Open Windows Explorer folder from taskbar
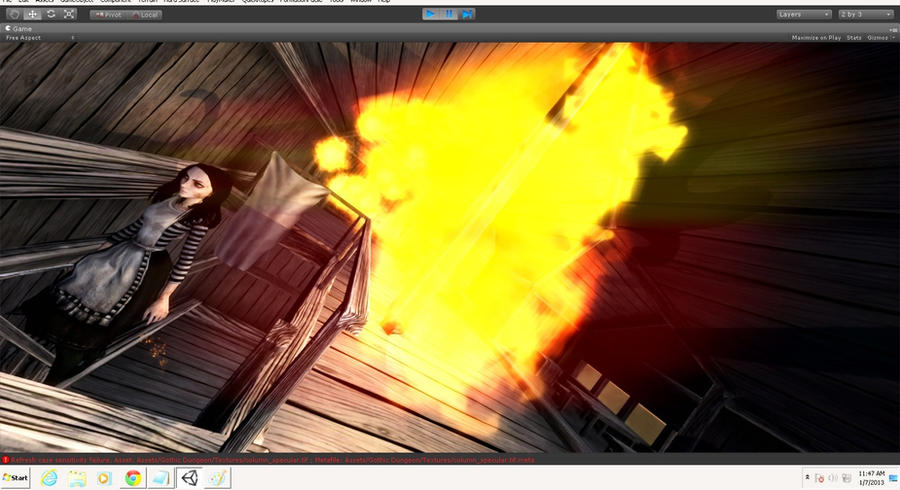 tap(77, 478)
